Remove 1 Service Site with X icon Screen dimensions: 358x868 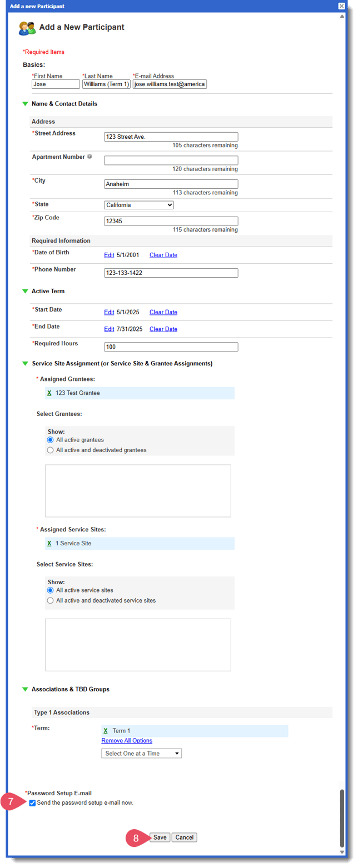(x=49, y=543)
